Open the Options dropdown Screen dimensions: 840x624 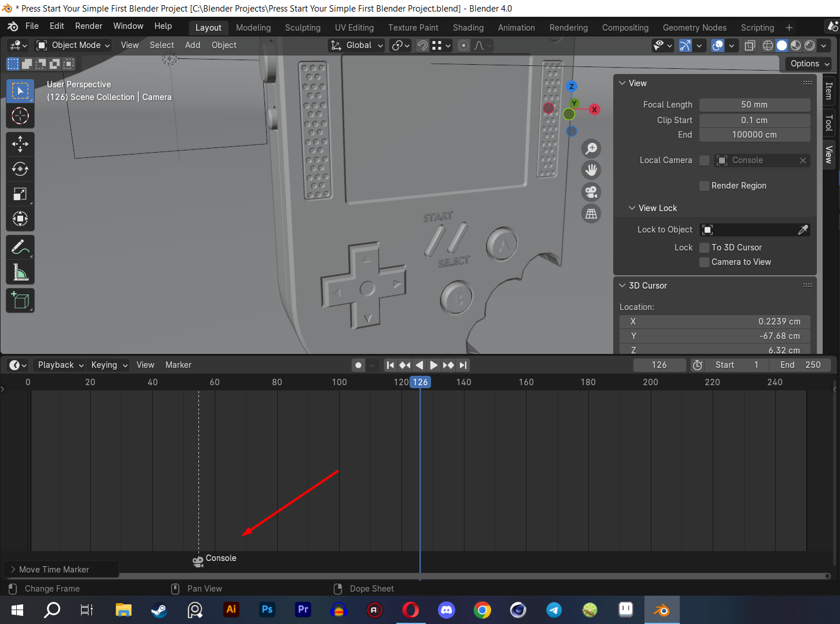(809, 64)
